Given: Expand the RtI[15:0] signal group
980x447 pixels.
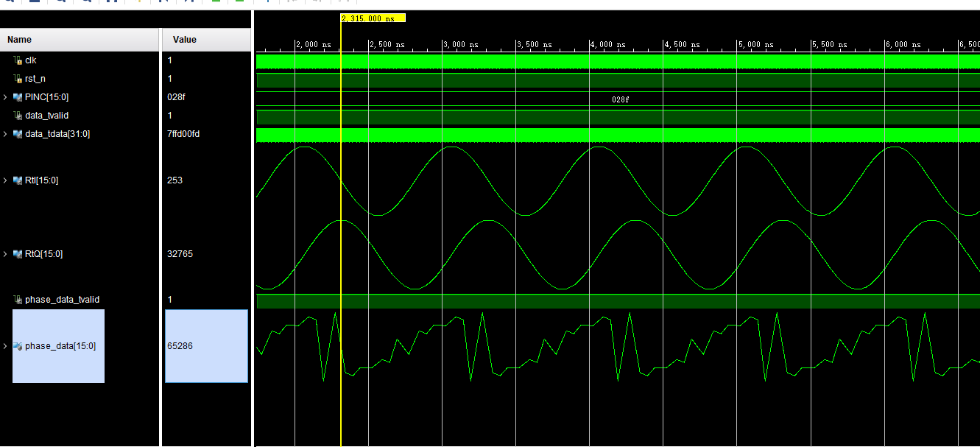Looking at the screenshot, I should (x=6, y=180).
